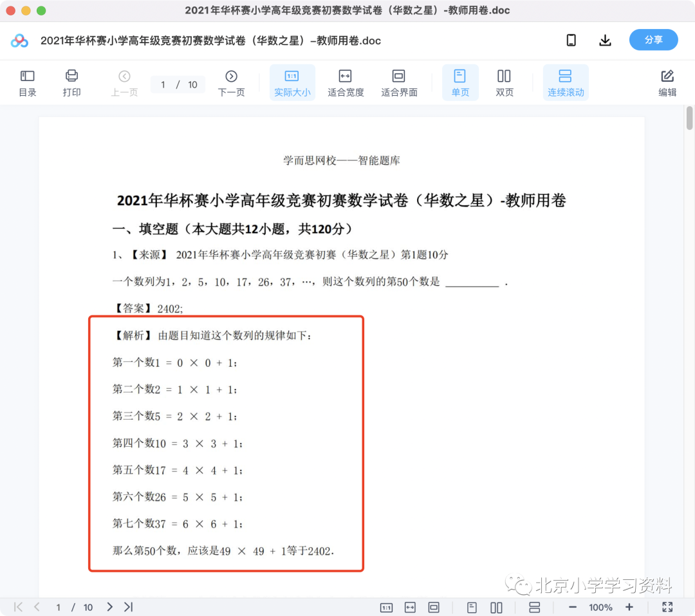Click the line 第四个数10 = 3 × 3 + 1
This screenshot has height=616, width=695.
tap(178, 443)
